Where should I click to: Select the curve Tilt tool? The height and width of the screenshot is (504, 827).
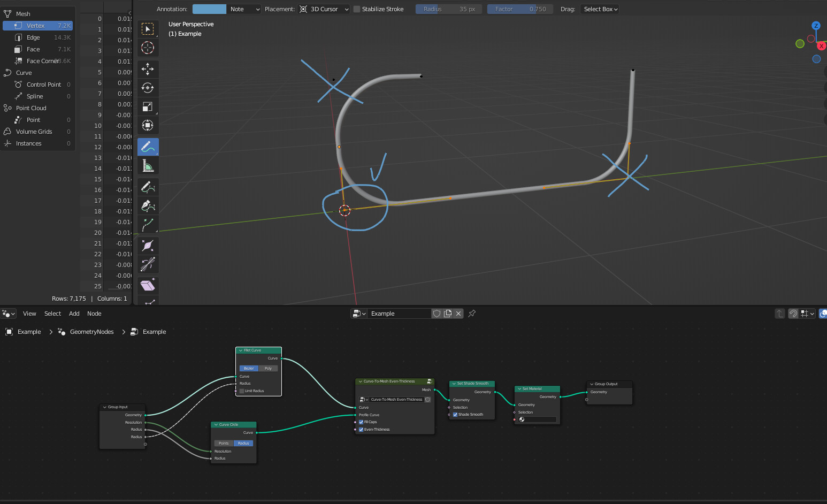[148, 264]
